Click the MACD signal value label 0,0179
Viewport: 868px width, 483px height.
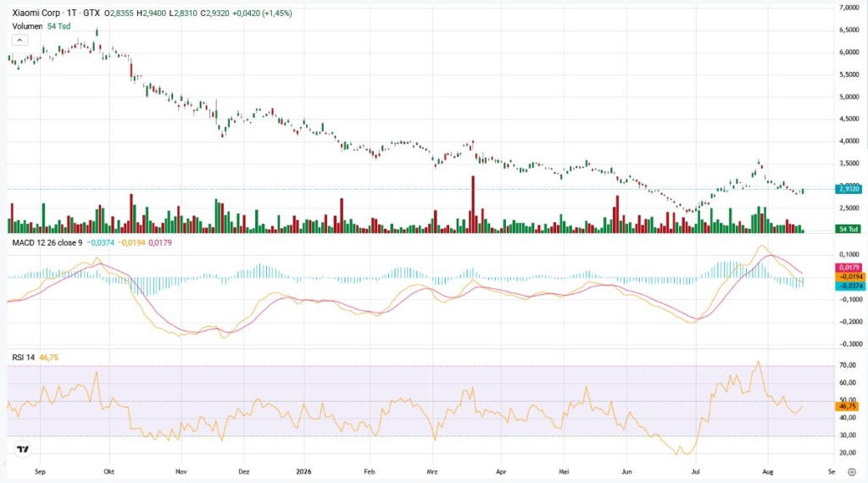[849, 267]
